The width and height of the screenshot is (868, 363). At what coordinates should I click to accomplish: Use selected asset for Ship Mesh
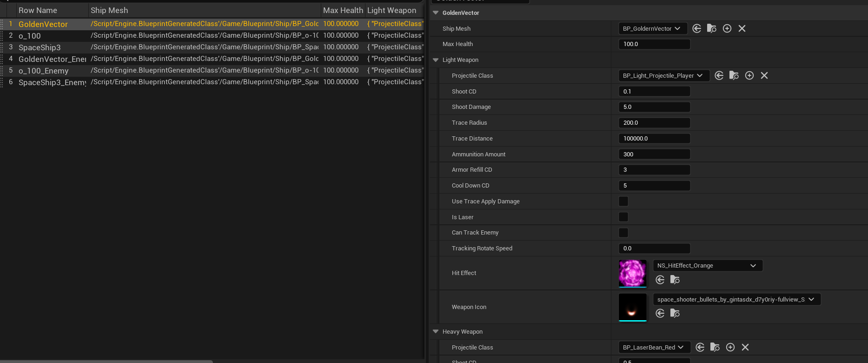pyautogui.click(x=696, y=29)
